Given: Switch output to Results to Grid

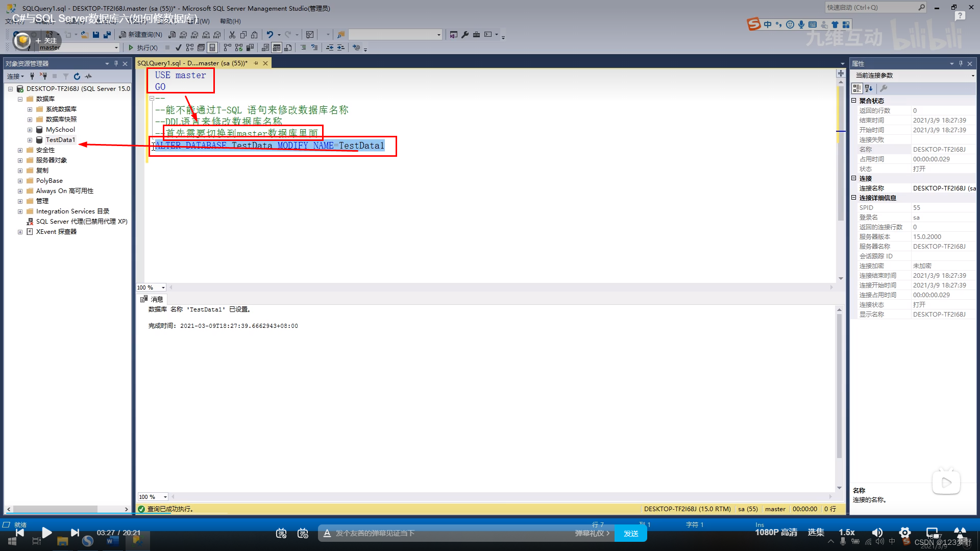Looking at the screenshot, I should pyautogui.click(x=277, y=47).
